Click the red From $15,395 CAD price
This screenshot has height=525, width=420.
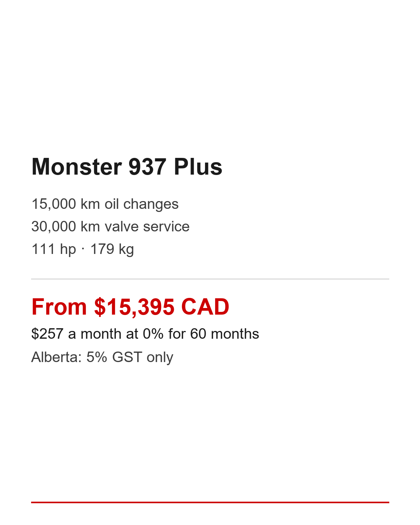[130, 307]
